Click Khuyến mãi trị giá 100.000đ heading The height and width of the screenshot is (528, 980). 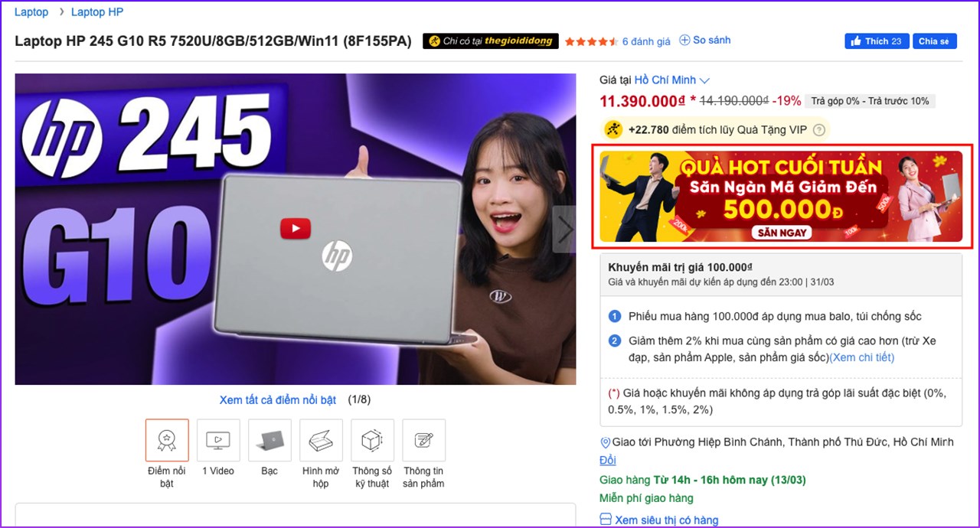[x=680, y=268]
